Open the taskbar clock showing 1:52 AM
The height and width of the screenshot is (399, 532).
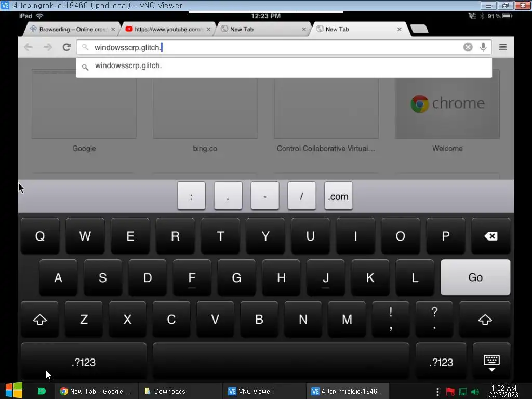tap(503, 391)
